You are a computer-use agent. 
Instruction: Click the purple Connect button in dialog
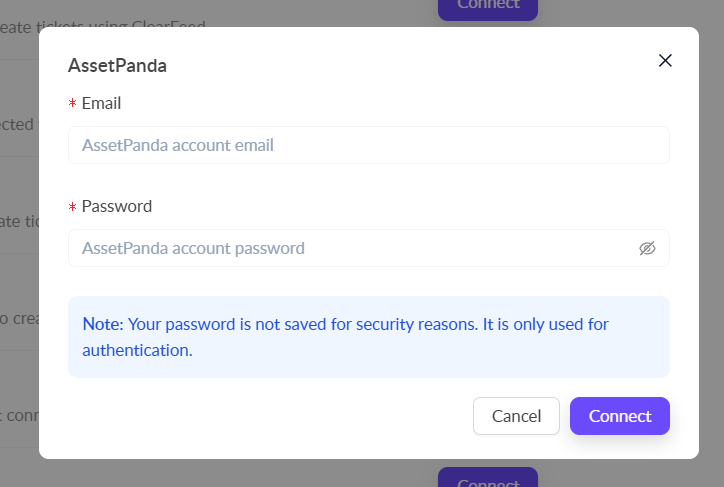click(x=619, y=416)
